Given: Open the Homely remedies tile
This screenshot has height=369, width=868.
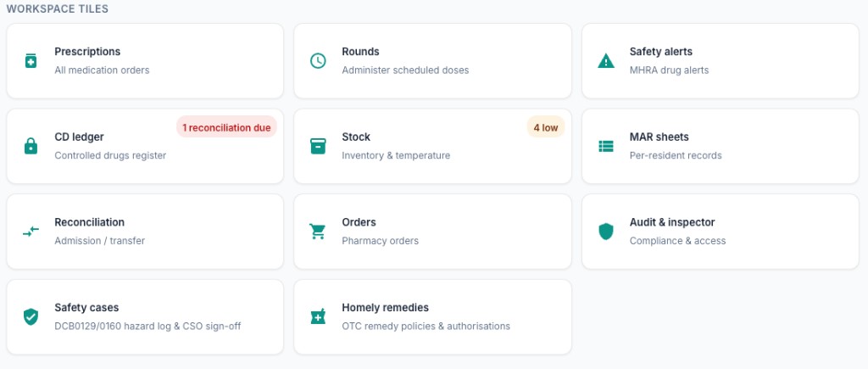Looking at the screenshot, I should click(x=432, y=317).
